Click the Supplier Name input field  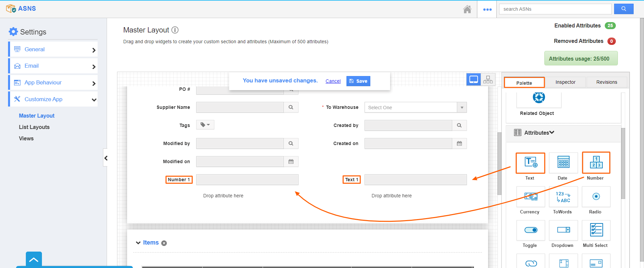coord(240,107)
